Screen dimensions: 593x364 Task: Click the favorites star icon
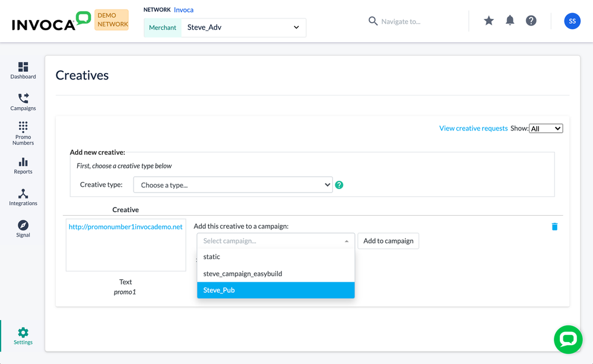click(x=489, y=21)
